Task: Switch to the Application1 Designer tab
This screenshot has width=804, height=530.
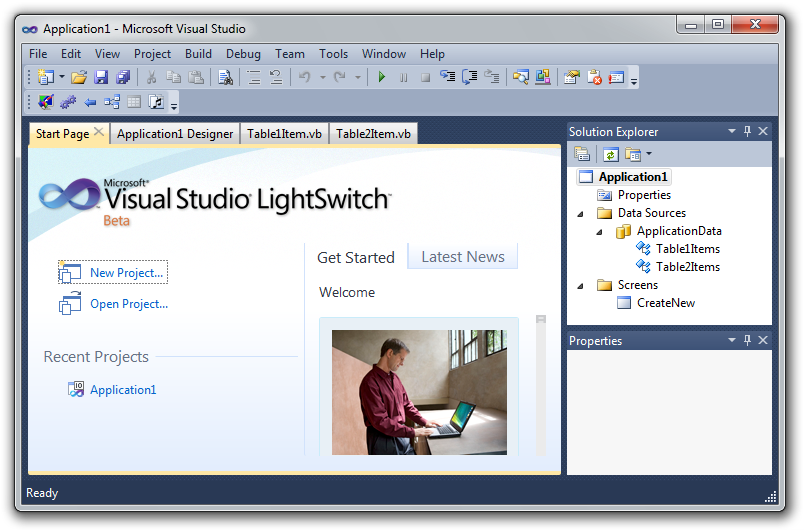Action: [175, 134]
